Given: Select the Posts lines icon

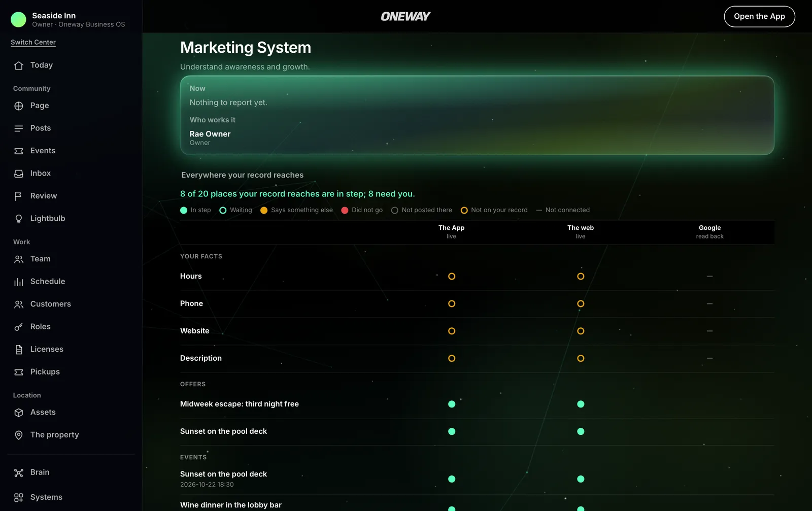Looking at the screenshot, I should coord(19,128).
